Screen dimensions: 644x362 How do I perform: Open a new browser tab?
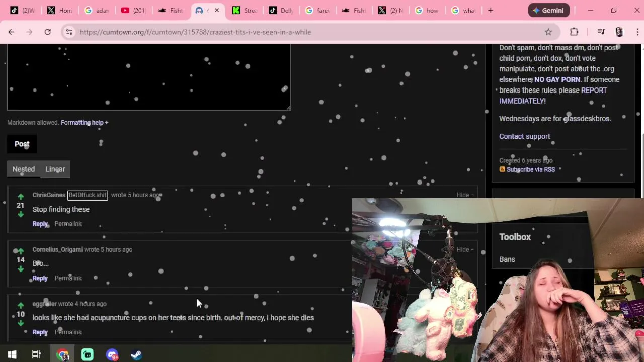pos(491,10)
